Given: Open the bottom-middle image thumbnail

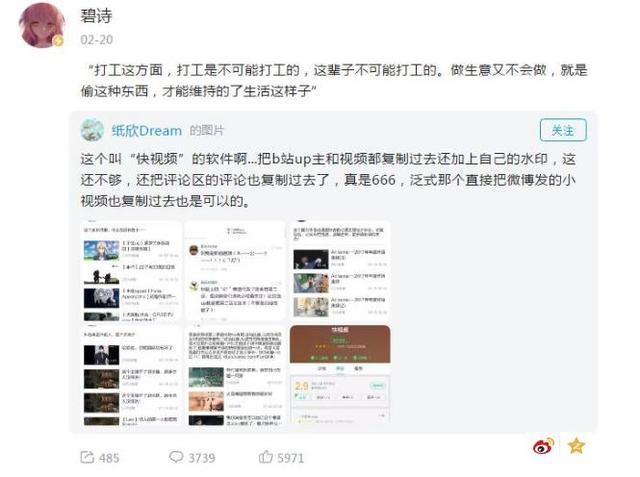Looking at the screenshot, I should pyautogui.click(x=236, y=375).
